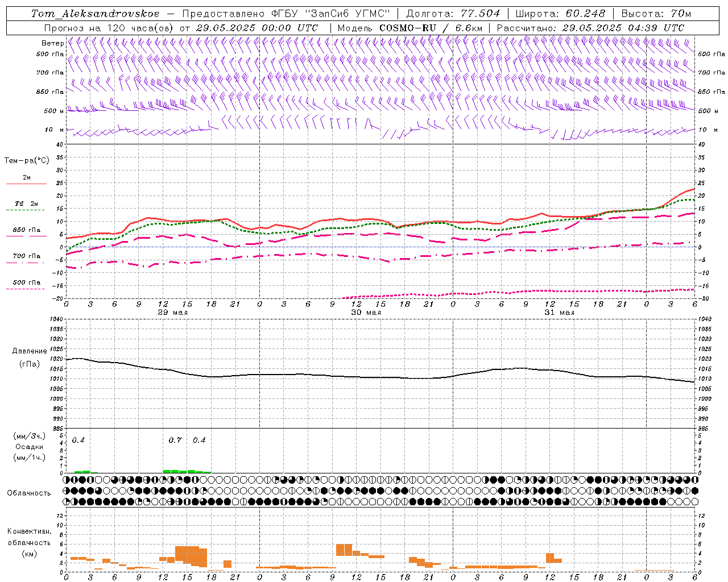Image resolution: width=728 pixels, height=582 pixels.
Task: Click the Td 2м legend entry
Action: point(27,203)
